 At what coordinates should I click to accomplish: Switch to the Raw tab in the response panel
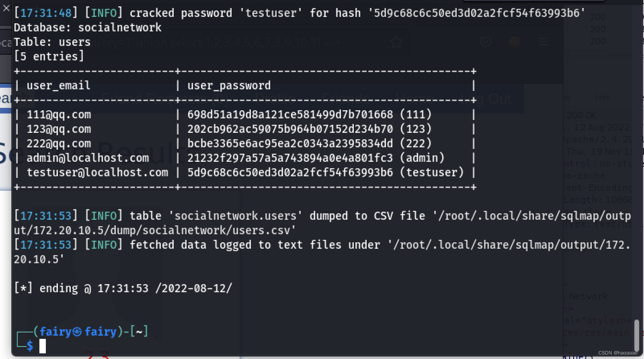(x=567, y=97)
